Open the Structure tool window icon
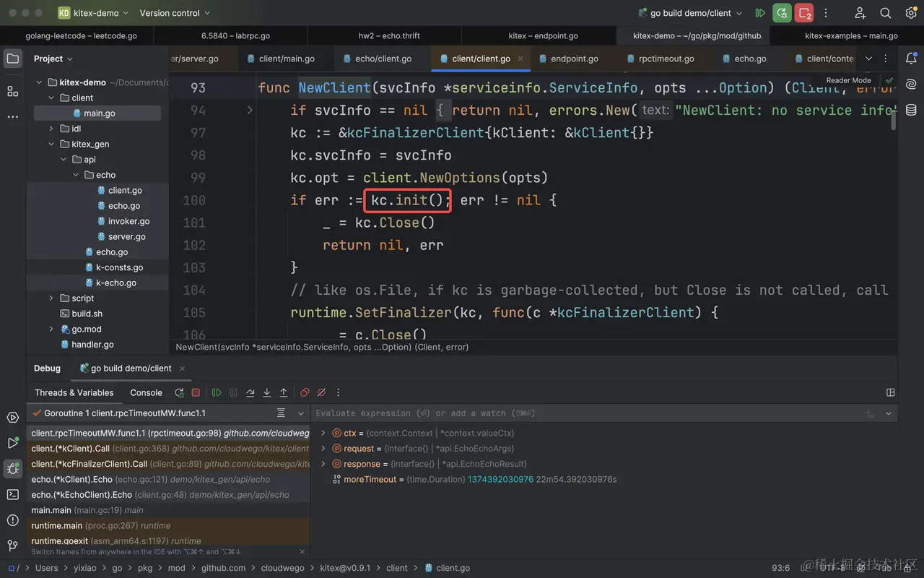 (12, 91)
